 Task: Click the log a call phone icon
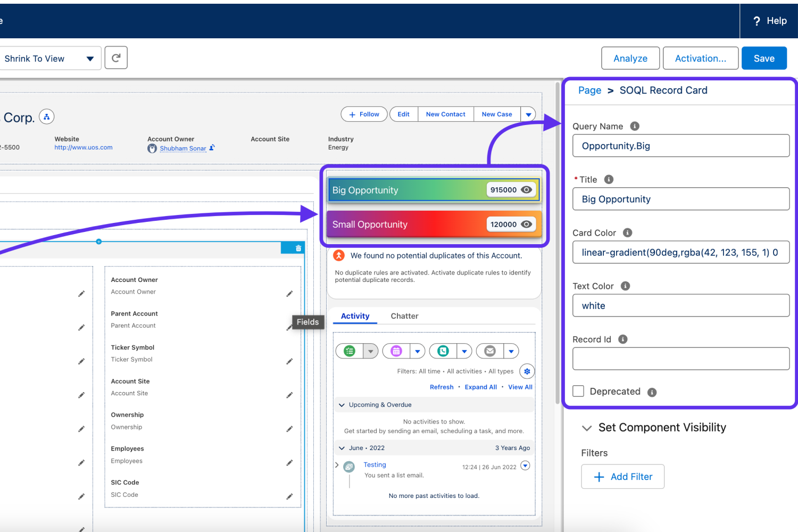(443, 351)
